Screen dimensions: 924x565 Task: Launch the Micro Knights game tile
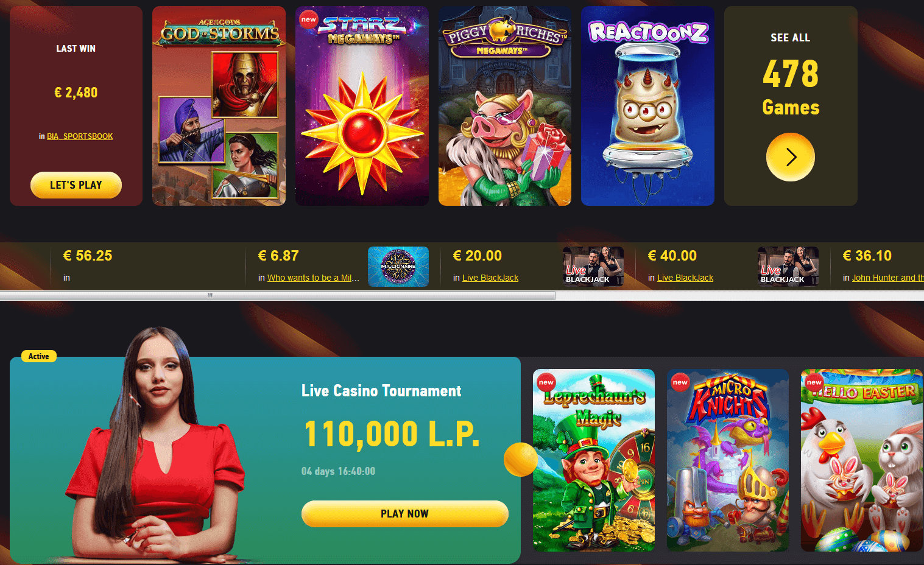tap(728, 460)
